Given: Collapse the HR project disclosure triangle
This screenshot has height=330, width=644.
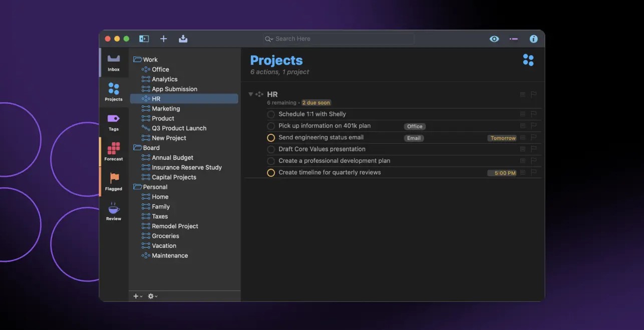Looking at the screenshot, I should point(251,94).
